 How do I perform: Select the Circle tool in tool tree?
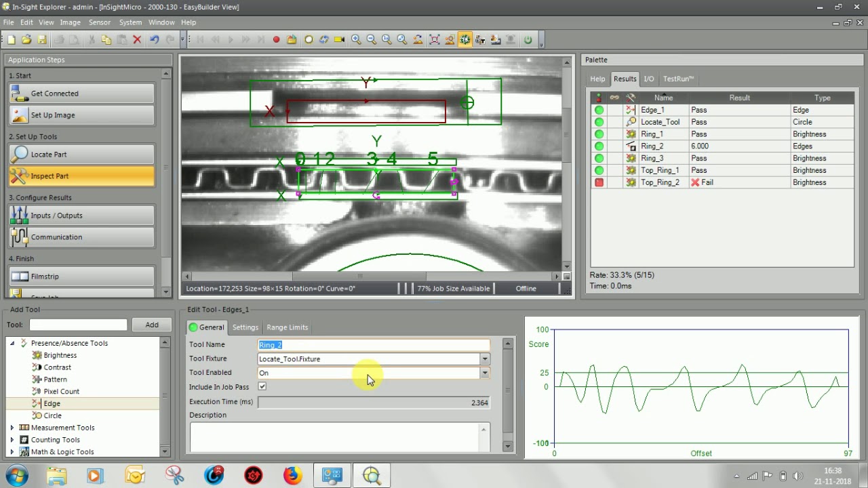[52, 415]
